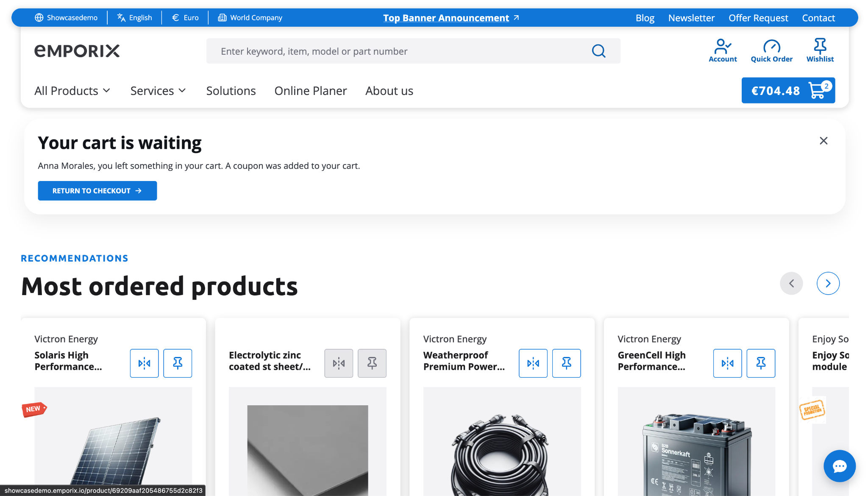868x496 pixels.
Task: Go to About us
Action: coord(389,91)
